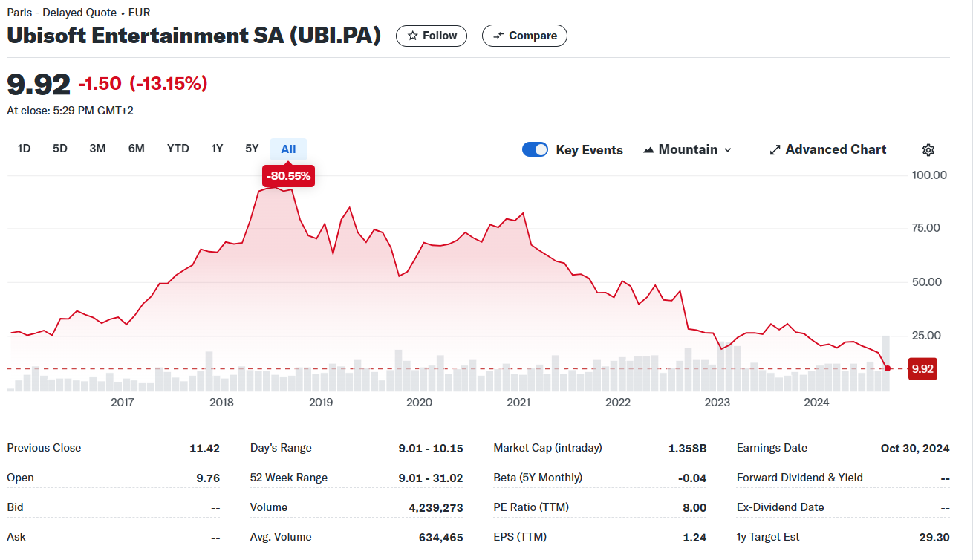973x560 pixels.
Task: Click the 75.00 y-axis label
Action: coord(926,228)
